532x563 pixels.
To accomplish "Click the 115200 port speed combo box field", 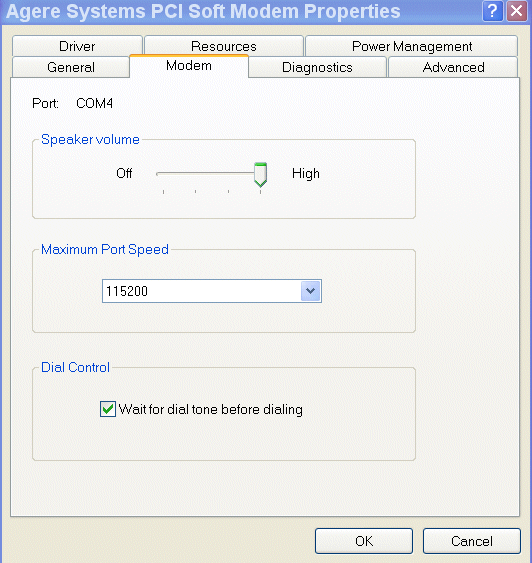I will [x=212, y=291].
